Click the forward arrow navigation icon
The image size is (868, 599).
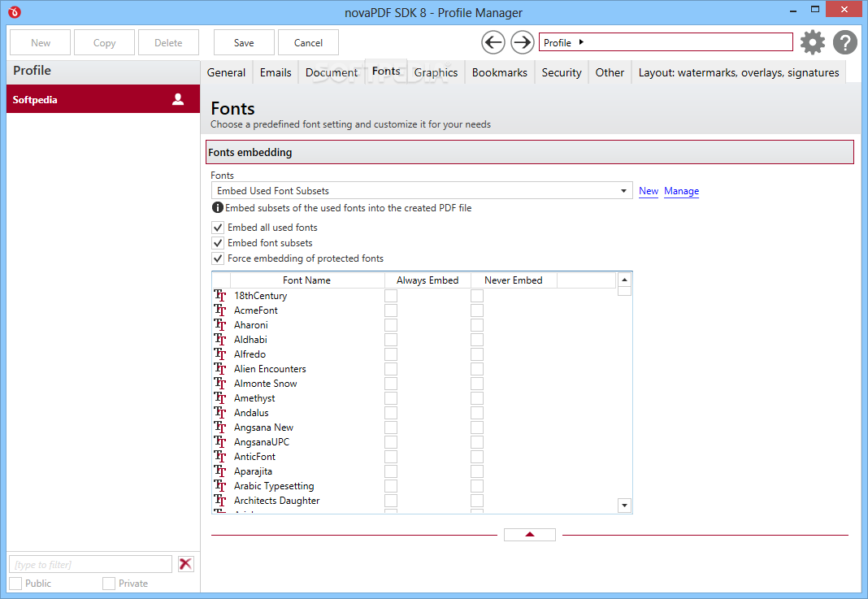[x=522, y=42]
